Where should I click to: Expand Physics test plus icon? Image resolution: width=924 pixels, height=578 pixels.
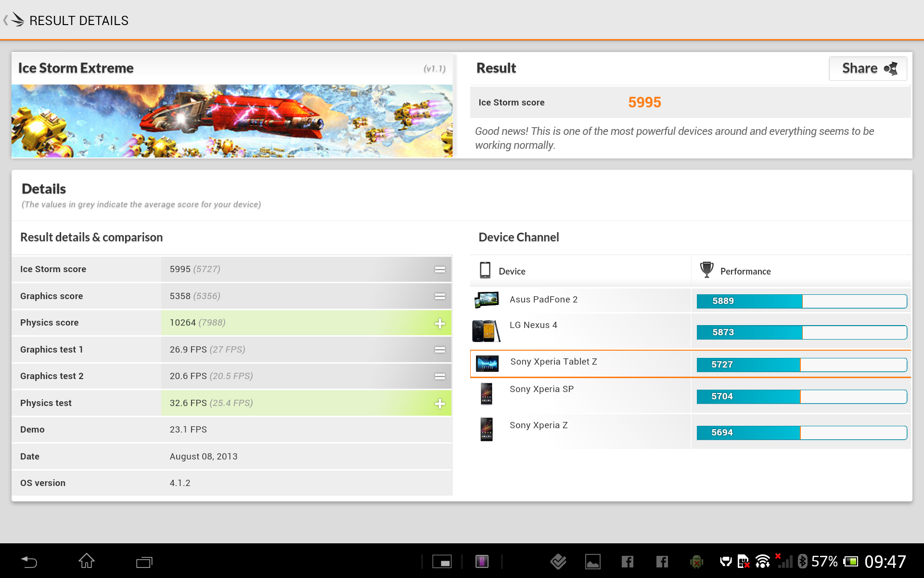click(439, 404)
